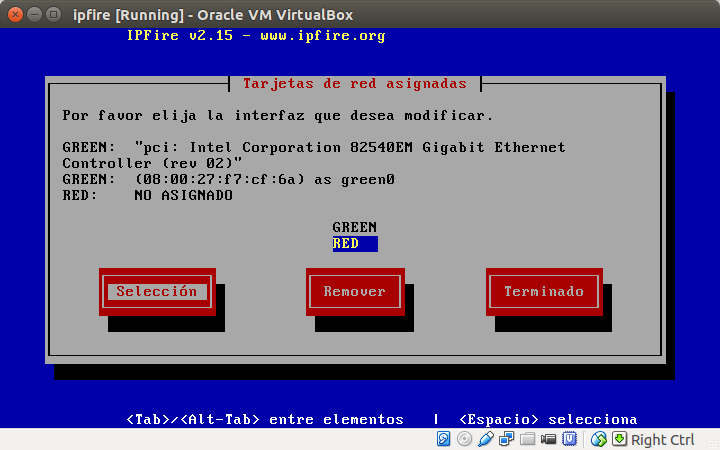
Task: Click the optical disc status icon
Action: 464,439
